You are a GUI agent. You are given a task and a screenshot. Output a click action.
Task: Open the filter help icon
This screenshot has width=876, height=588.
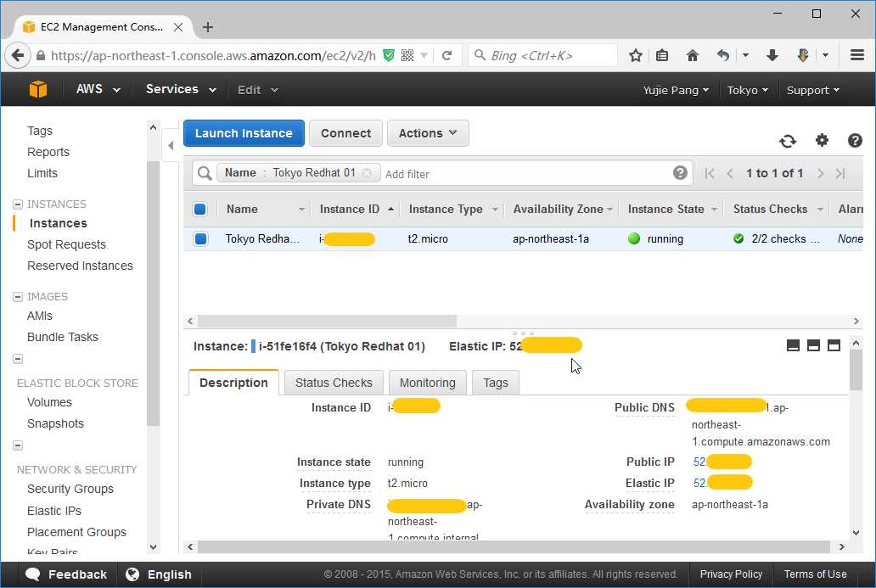(680, 172)
